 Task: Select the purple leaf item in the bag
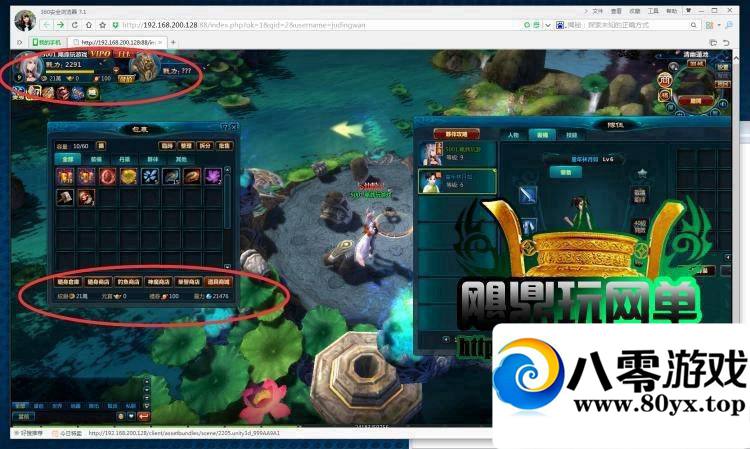click(x=213, y=176)
